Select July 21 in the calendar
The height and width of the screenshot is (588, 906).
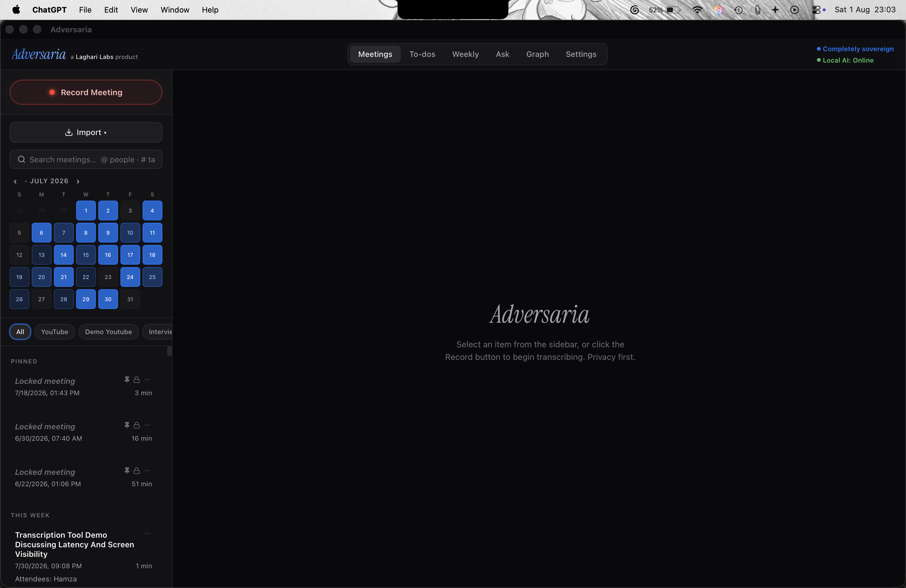point(64,277)
